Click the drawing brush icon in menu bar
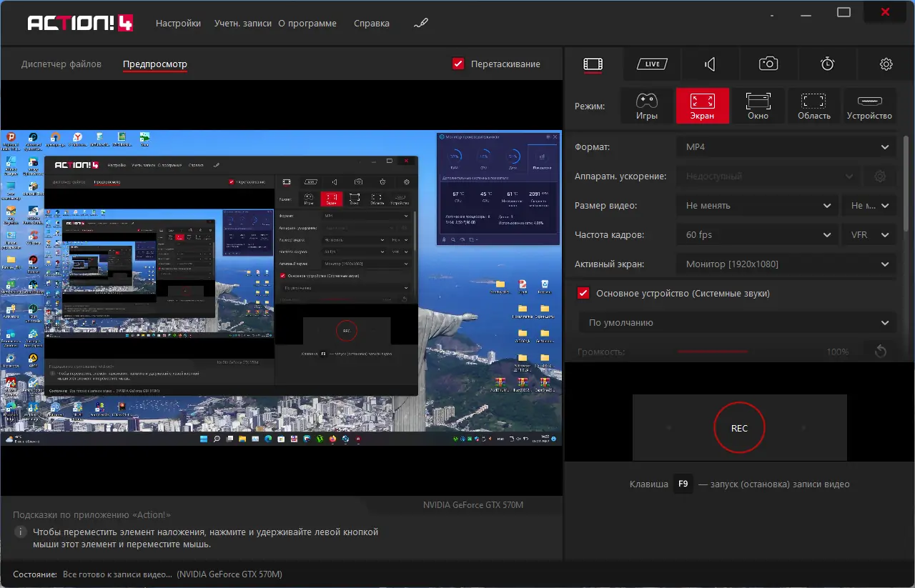The image size is (915, 588). [x=421, y=23]
